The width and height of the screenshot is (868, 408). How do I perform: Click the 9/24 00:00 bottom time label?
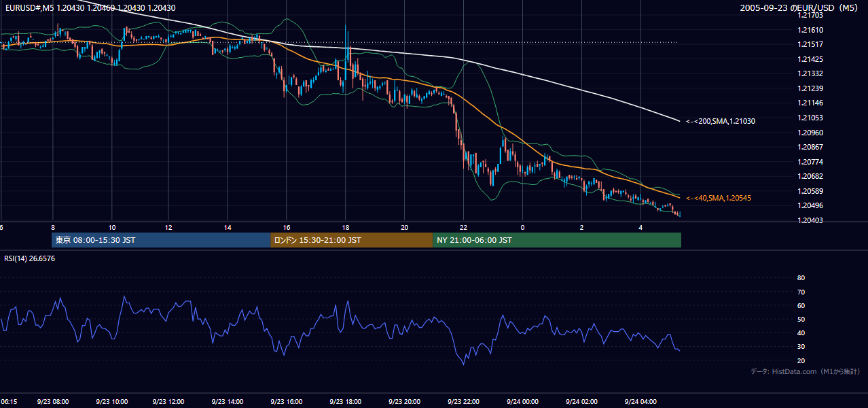click(523, 402)
